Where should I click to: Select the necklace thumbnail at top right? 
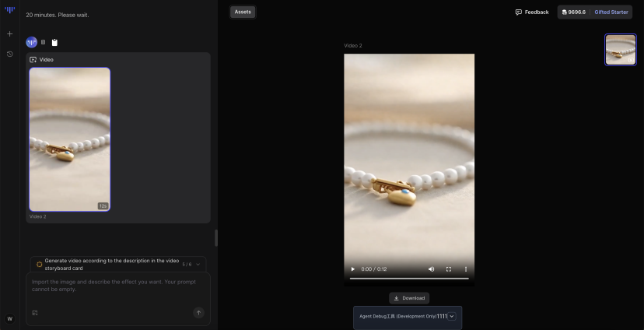(620, 49)
